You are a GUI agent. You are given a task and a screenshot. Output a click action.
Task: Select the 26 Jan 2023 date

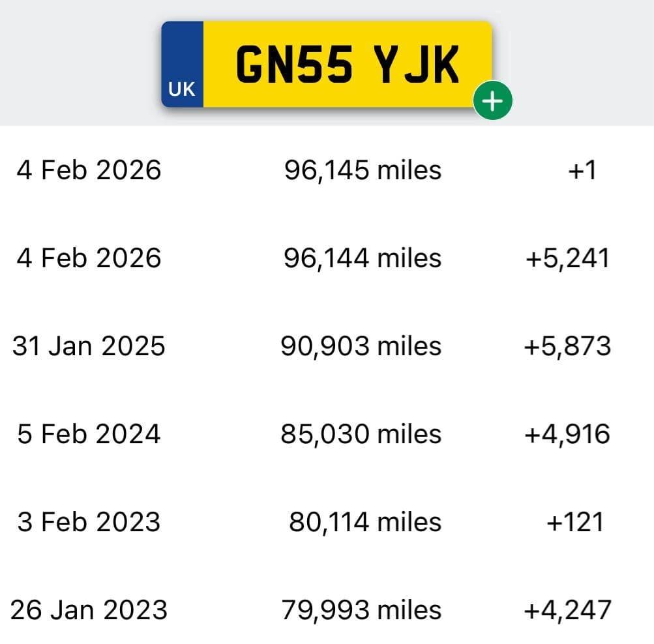pyautogui.click(x=89, y=610)
